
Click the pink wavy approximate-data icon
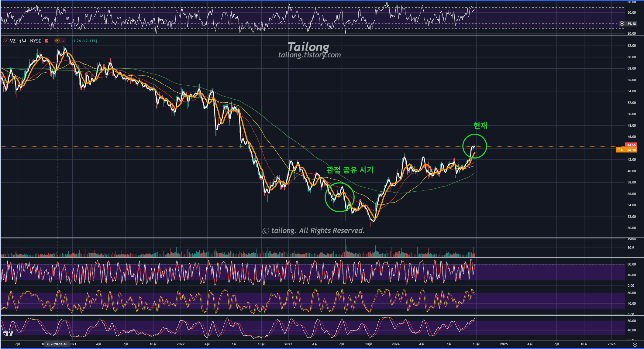(x=63, y=41)
